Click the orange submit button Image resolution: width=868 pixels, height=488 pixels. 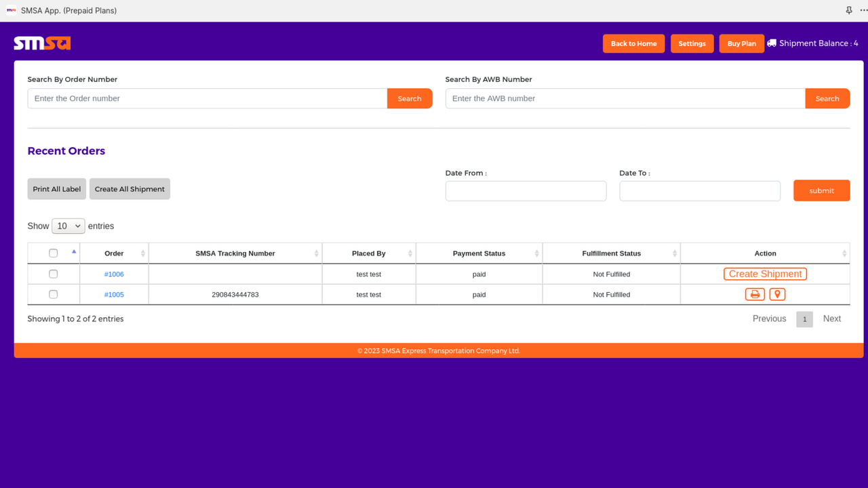[x=821, y=190]
